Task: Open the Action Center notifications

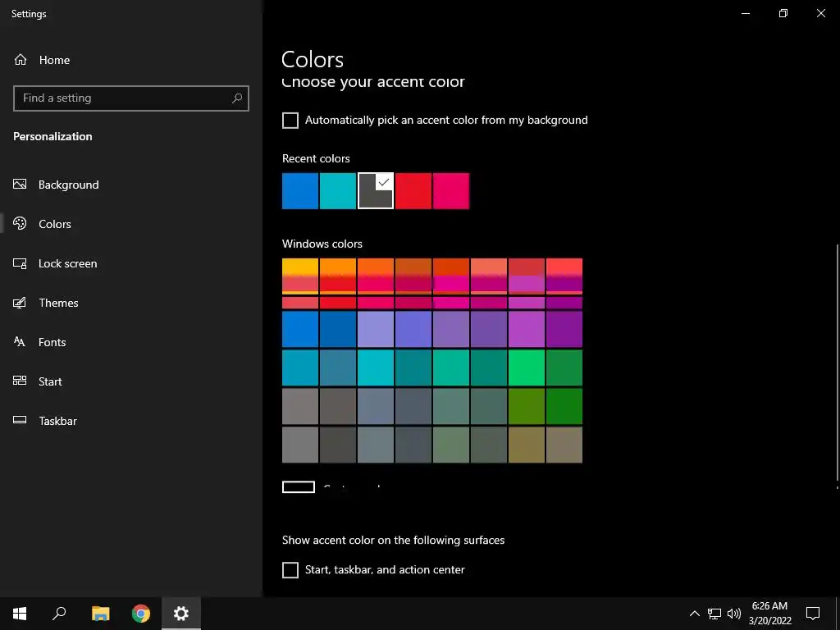Action: (813, 614)
